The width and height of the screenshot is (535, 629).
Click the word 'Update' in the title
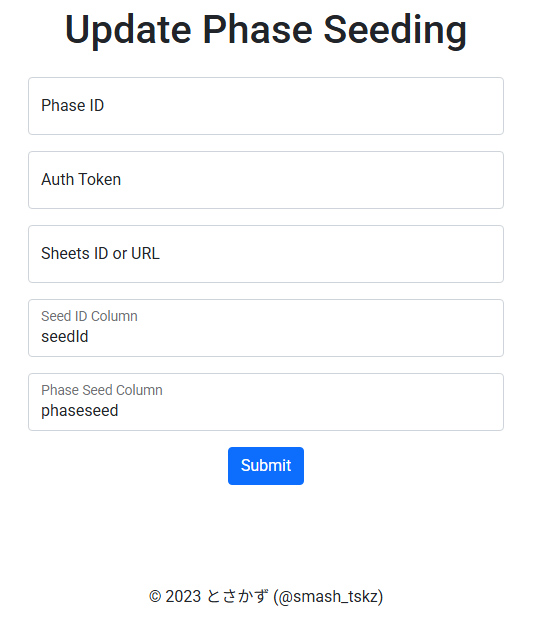click(x=129, y=30)
